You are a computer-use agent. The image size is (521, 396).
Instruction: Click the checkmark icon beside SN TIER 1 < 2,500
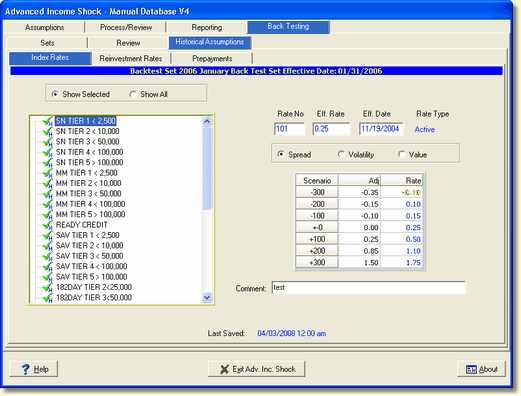click(x=48, y=121)
